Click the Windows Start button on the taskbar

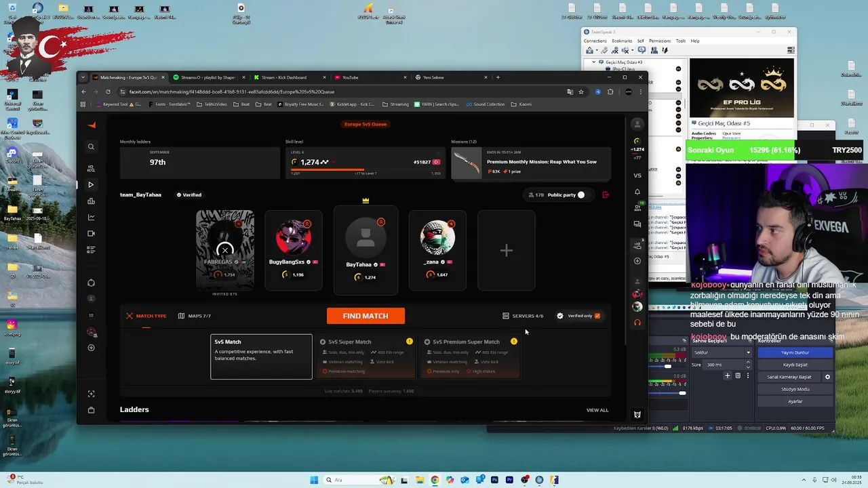coord(314,480)
